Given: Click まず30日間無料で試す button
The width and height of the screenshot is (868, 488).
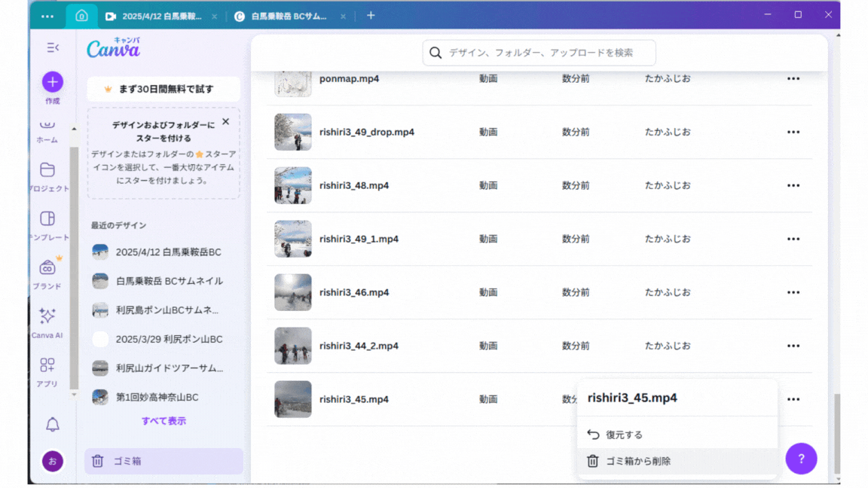Looking at the screenshot, I should [164, 89].
